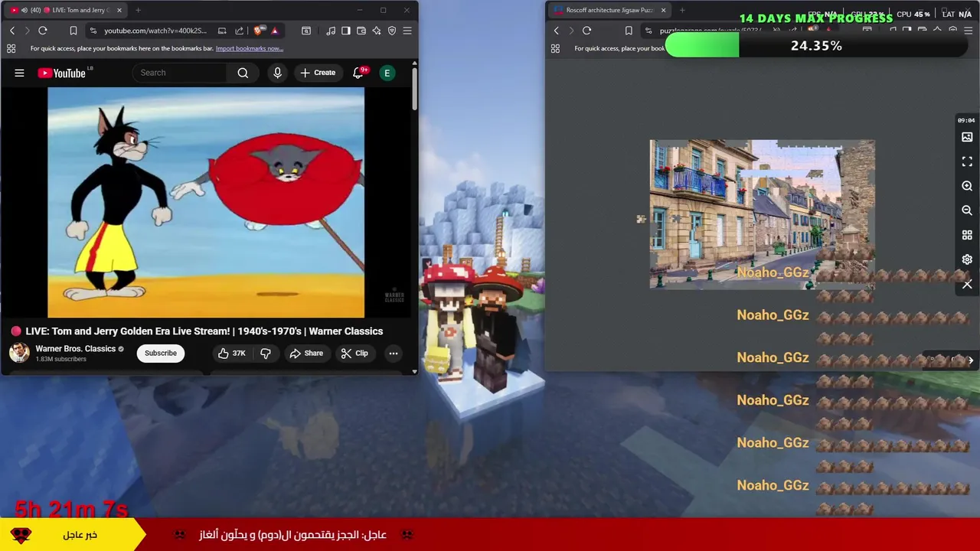Like the video showing 37K
The height and width of the screenshot is (551, 980).
point(231,353)
